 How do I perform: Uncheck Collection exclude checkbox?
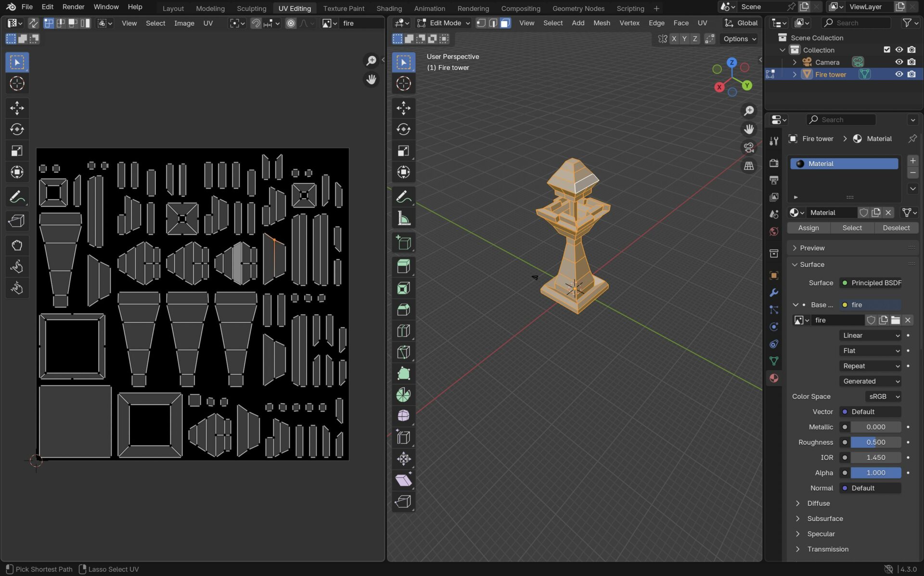pyautogui.click(x=886, y=50)
